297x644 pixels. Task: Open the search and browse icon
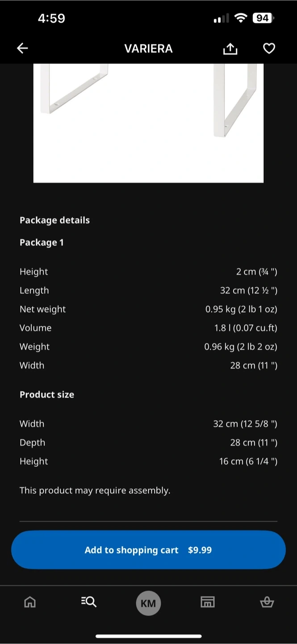coord(89,602)
